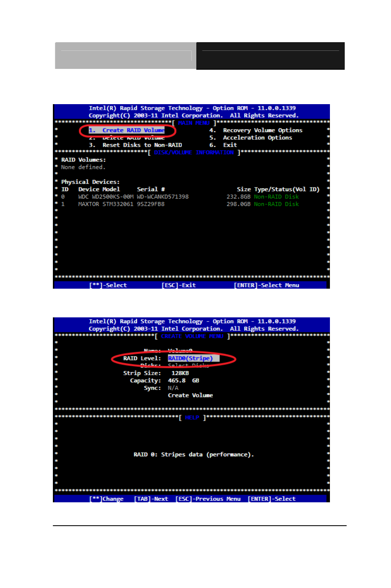Activate the Create Volume command
The image size is (391, 588).
coord(191,395)
